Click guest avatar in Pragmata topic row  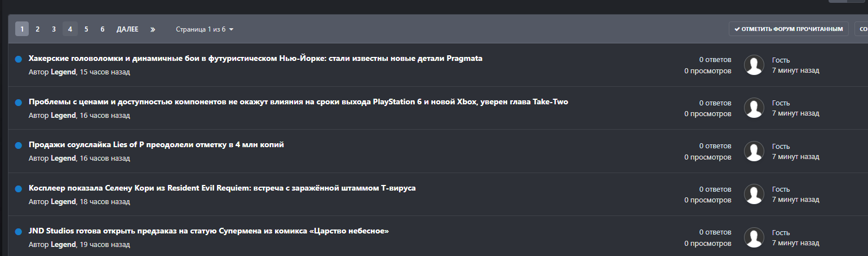click(x=754, y=65)
